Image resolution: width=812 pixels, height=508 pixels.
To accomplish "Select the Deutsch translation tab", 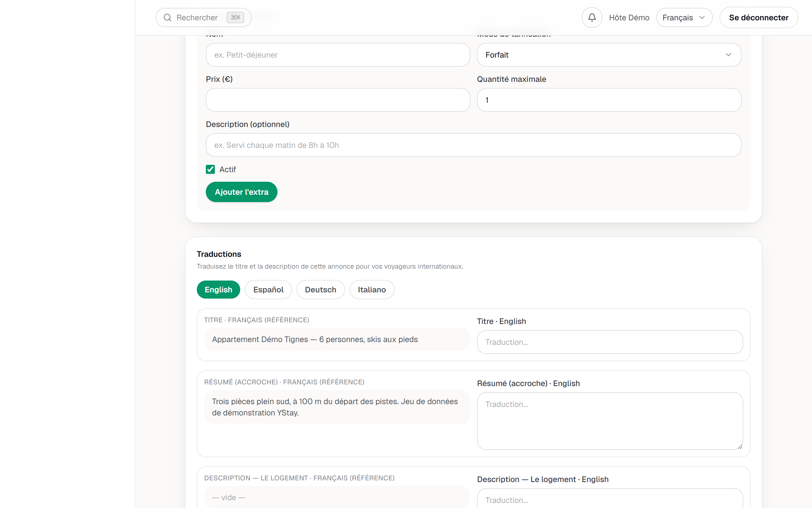I will coord(321,290).
